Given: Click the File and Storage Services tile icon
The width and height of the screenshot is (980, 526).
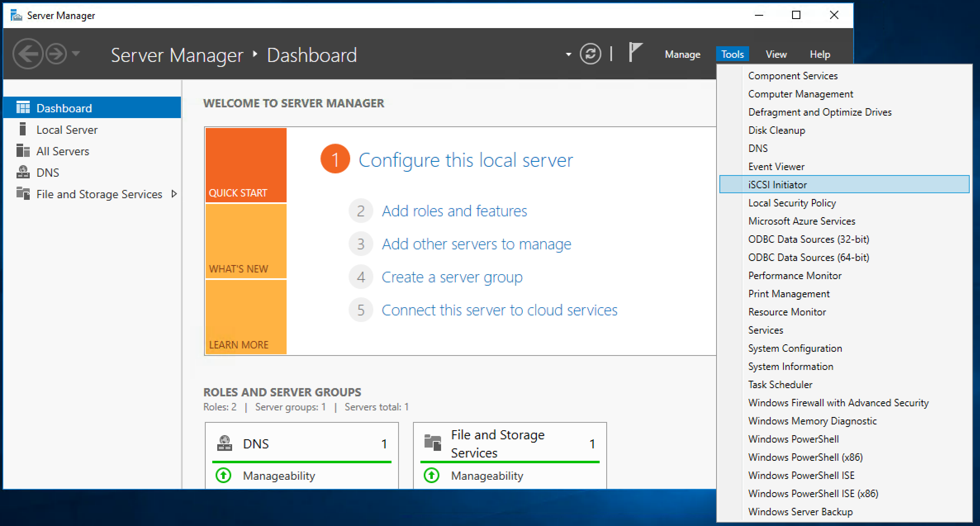Looking at the screenshot, I should click(433, 443).
